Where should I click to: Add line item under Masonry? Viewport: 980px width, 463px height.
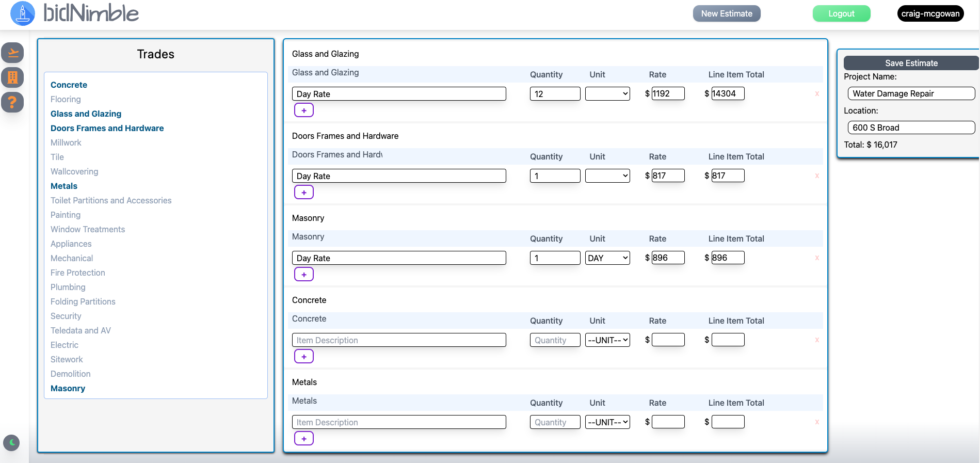304,275
